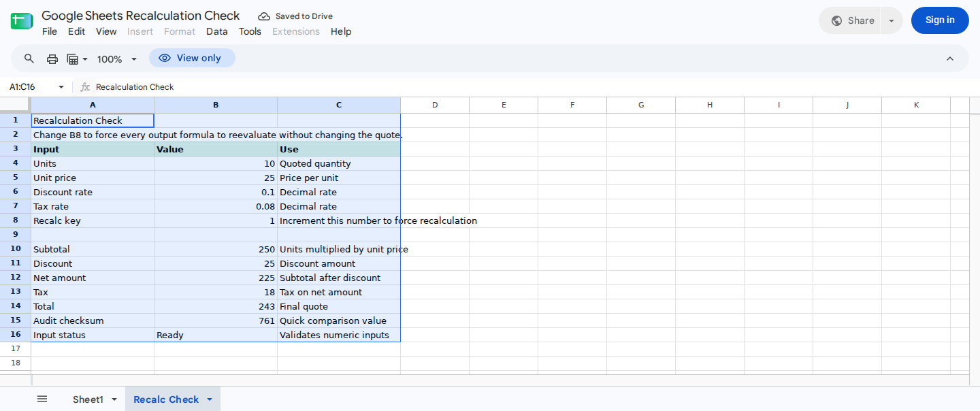Click the Final quote description cell

339,306
